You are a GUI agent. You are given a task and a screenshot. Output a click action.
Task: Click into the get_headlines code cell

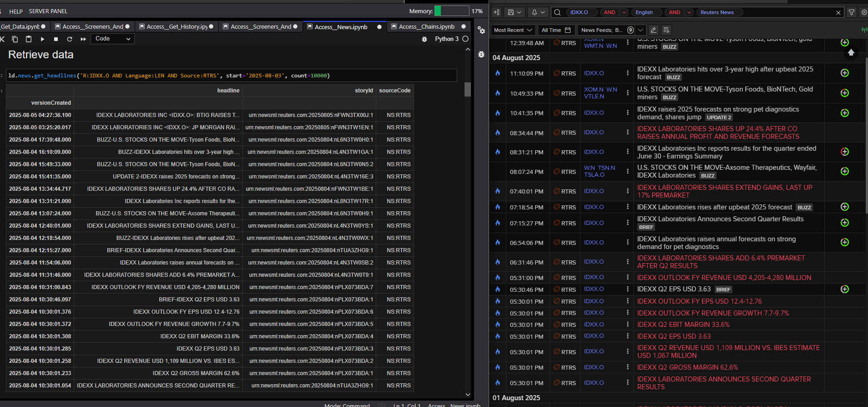[232, 76]
